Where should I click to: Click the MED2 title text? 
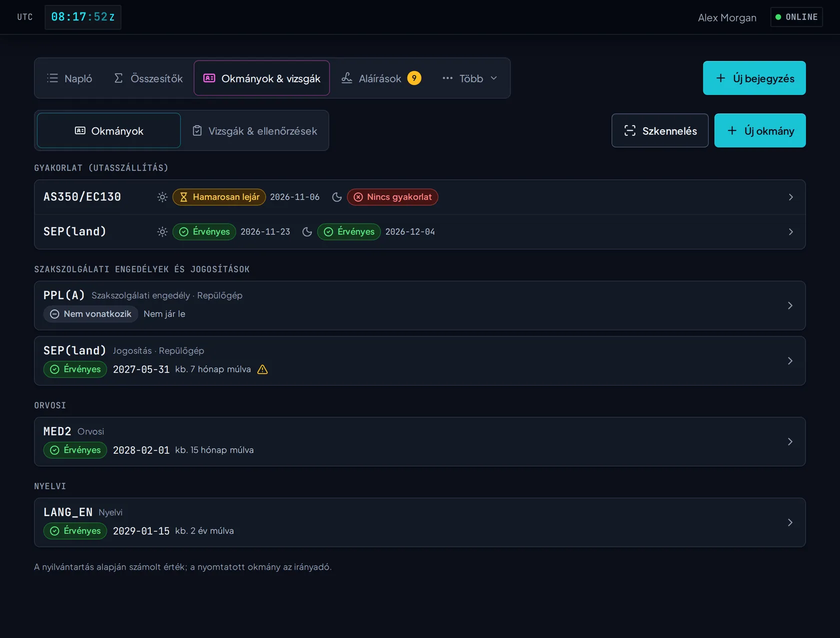pos(57,431)
